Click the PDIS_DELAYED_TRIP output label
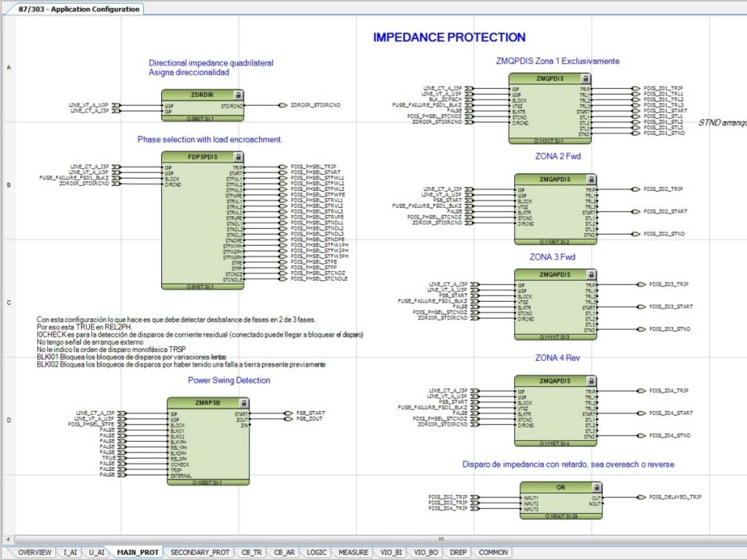 click(675, 497)
